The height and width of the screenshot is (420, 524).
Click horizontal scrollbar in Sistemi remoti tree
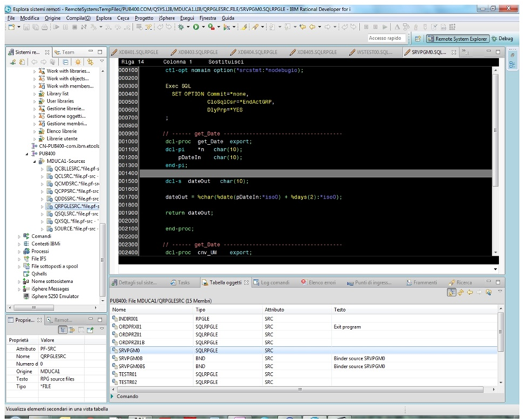[x=34, y=308]
